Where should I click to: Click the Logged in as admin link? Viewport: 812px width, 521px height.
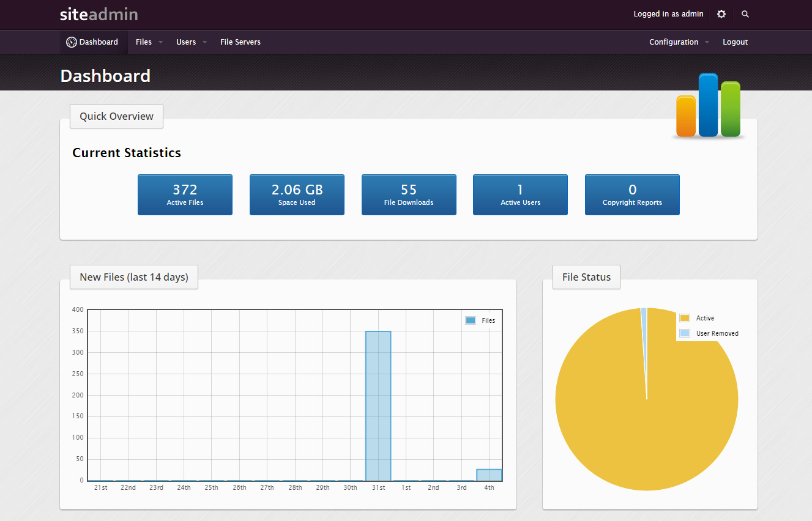pyautogui.click(x=668, y=13)
